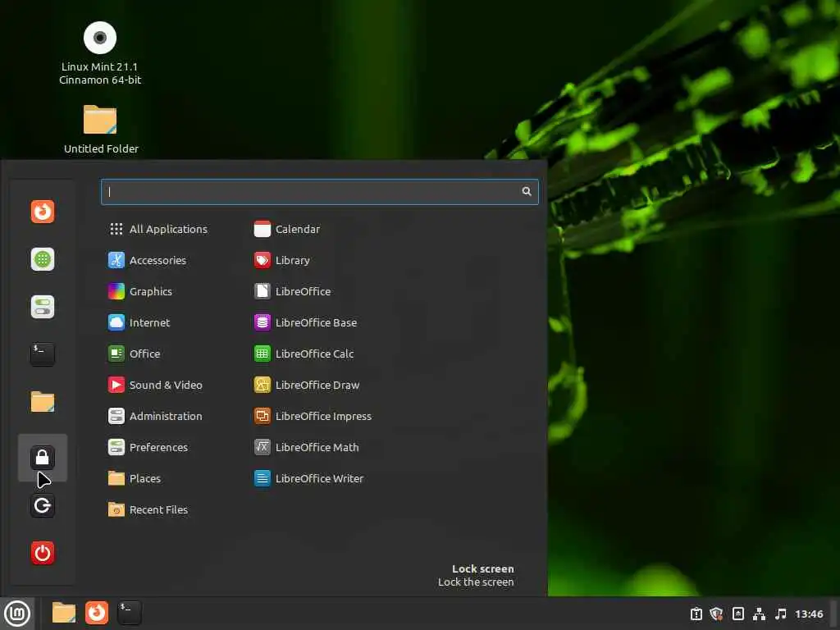840x630 pixels.
Task: Open System Settings from the favorites sidebar
Action: (x=43, y=307)
